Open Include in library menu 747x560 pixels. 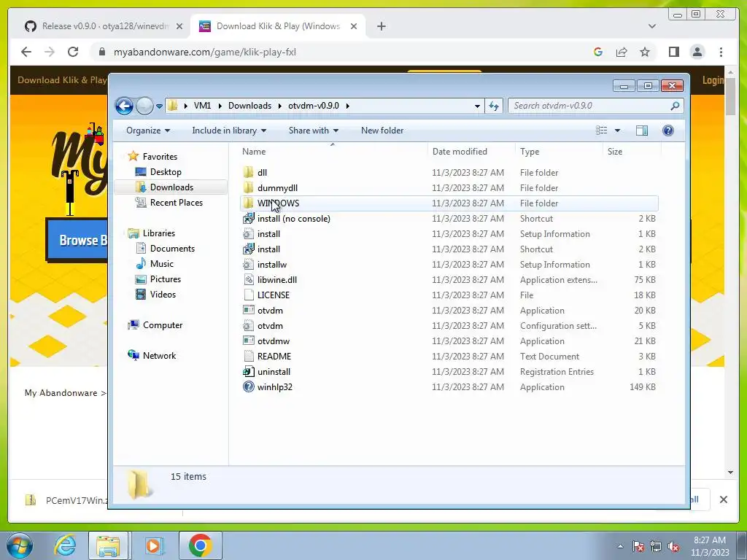228,131
